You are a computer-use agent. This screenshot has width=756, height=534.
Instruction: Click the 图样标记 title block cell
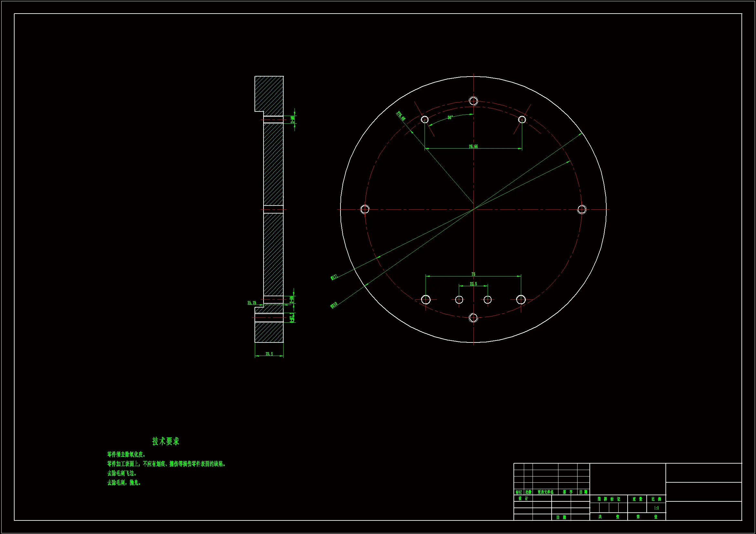click(609, 499)
